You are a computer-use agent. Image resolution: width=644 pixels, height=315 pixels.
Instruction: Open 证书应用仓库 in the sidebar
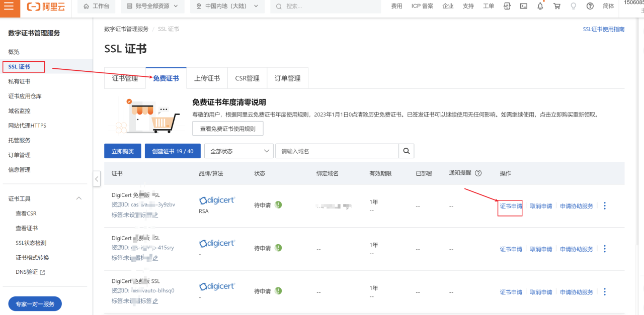coord(25,96)
